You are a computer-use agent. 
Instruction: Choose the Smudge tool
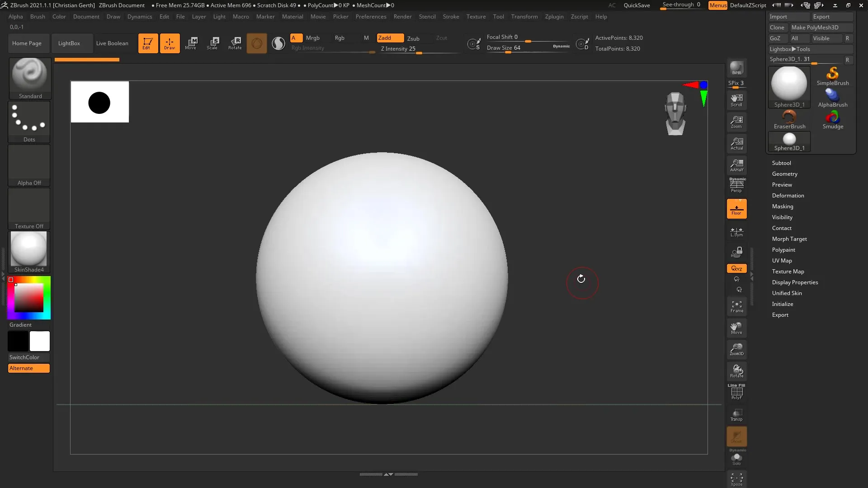[833, 120]
